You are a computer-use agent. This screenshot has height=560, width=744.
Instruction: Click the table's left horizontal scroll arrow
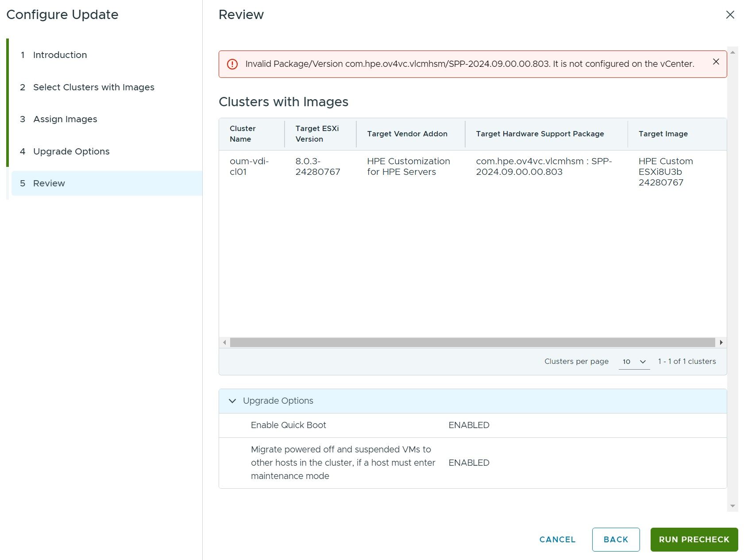pyautogui.click(x=224, y=342)
